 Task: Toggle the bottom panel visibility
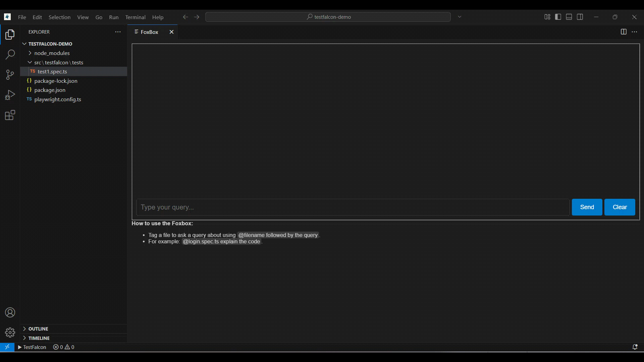coord(569,17)
